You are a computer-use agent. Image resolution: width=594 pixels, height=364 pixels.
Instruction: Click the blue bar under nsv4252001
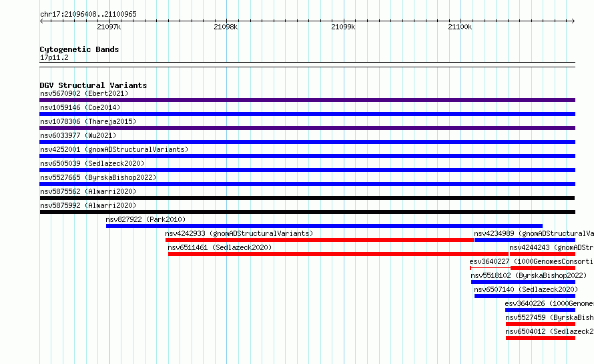pos(307,156)
